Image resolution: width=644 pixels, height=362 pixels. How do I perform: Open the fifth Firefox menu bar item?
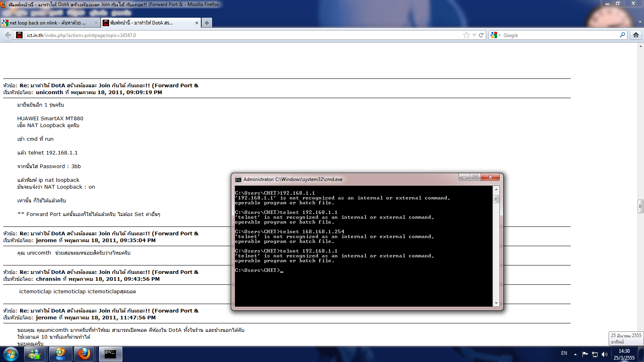[x=76, y=13]
